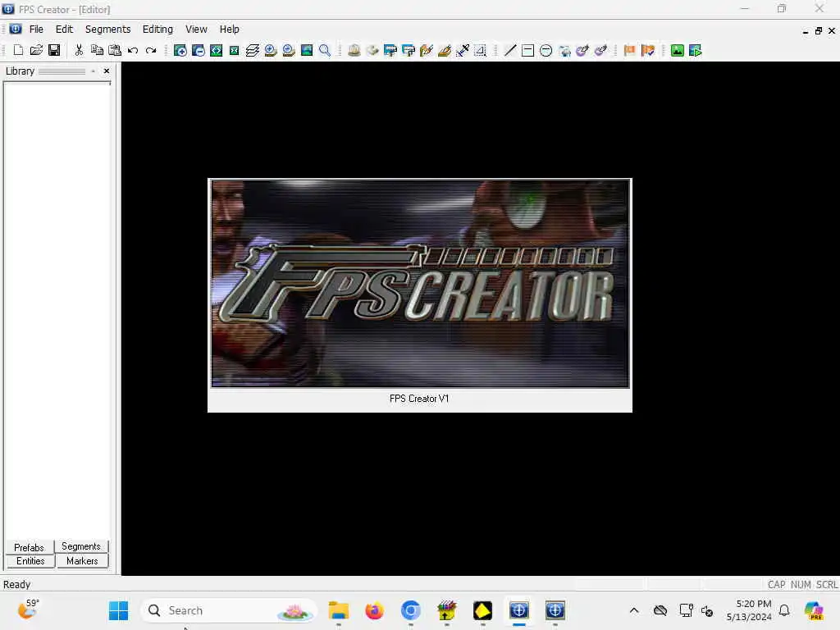The width and height of the screenshot is (840, 630).
Task: Undo the last action
Action: (x=133, y=50)
